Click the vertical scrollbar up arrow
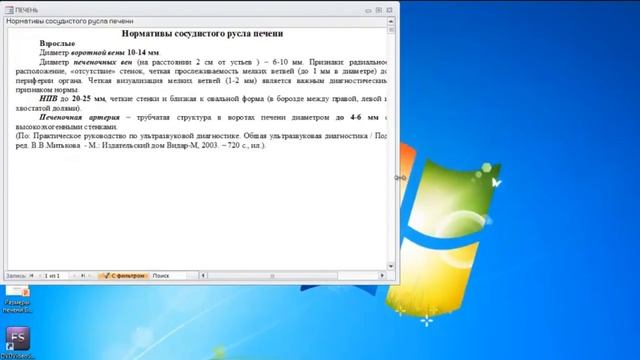The image size is (640, 360). pyautogui.click(x=391, y=21)
